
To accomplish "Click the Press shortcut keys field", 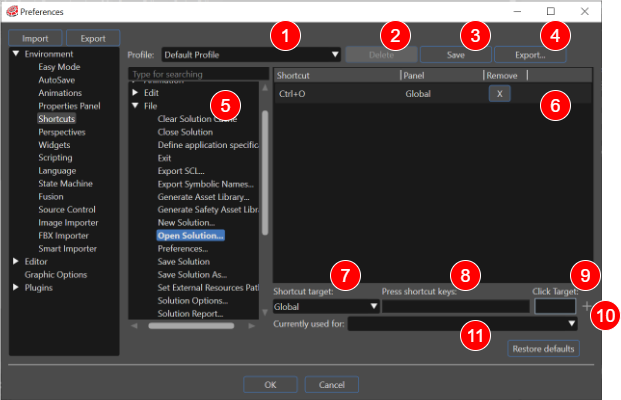I will pyautogui.click(x=455, y=307).
